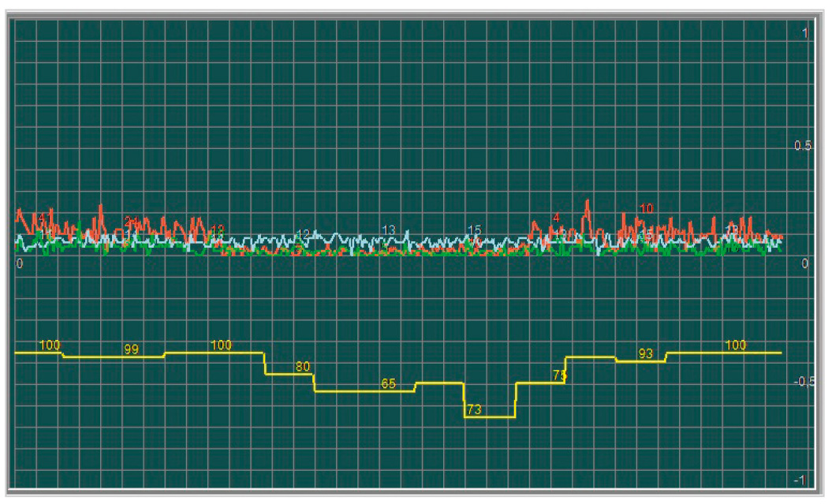Click the red "24" data label
The image size is (832, 504).
point(131,221)
